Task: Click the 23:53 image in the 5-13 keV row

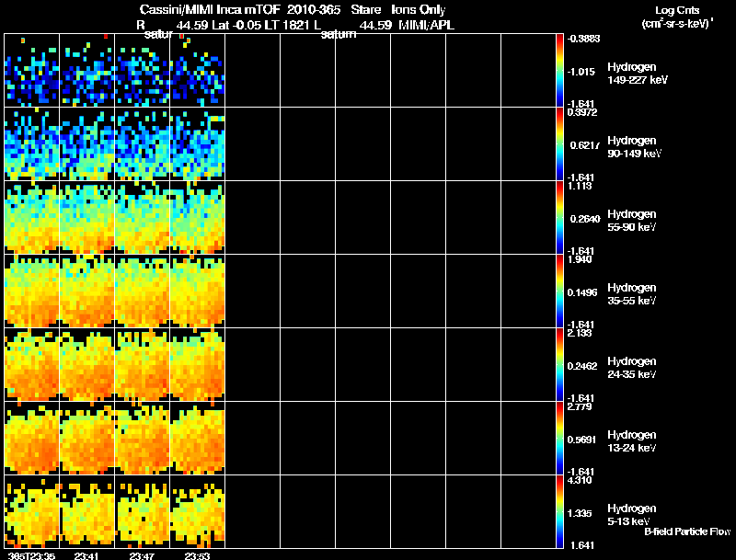Action: pyautogui.click(x=198, y=511)
